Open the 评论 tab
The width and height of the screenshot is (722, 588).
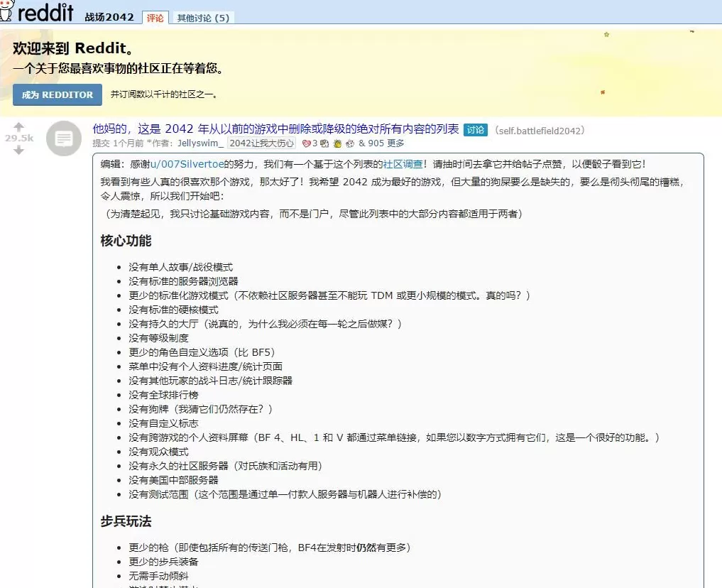pyautogui.click(x=155, y=18)
